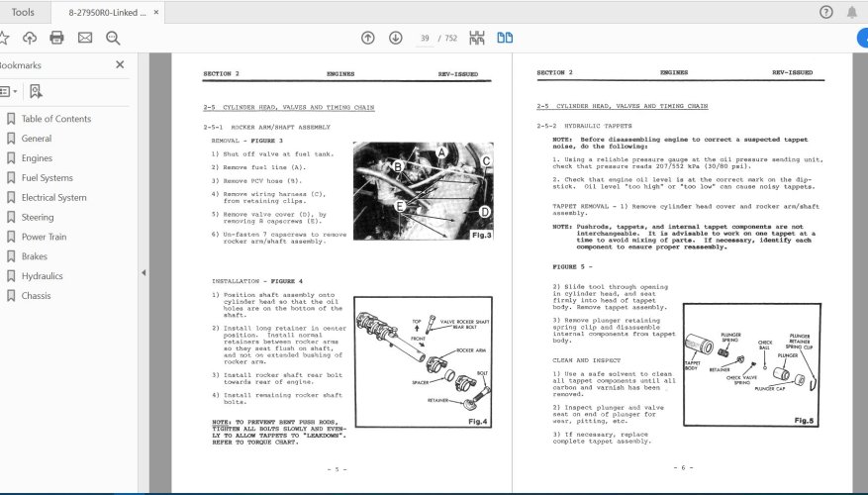Open the General bookmark
Screen dimensions: 868x495
(x=37, y=139)
